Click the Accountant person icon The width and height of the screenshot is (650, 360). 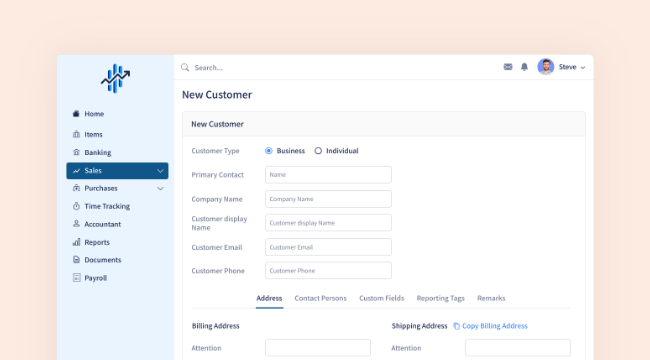pos(76,224)
